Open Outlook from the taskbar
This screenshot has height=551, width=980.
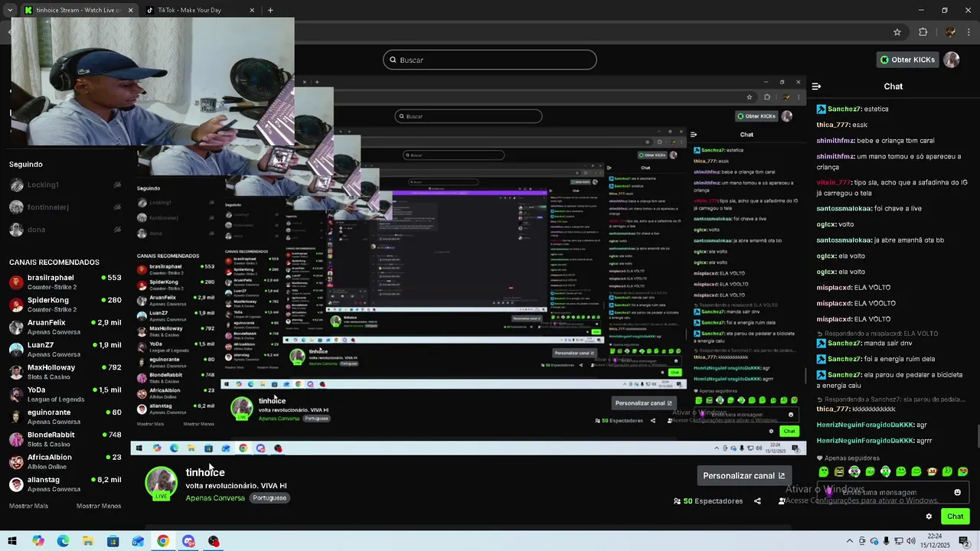point(138,541)
